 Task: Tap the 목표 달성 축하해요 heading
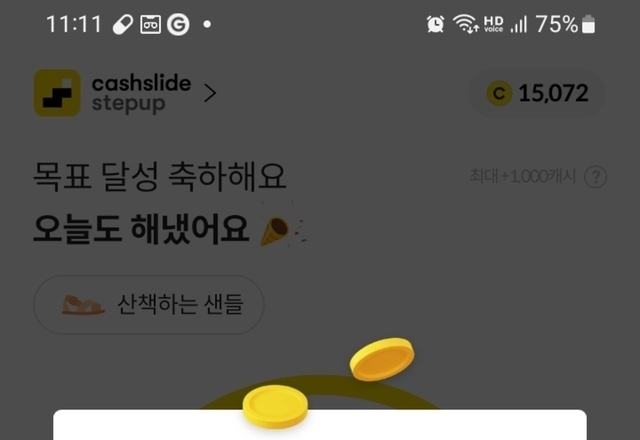[x=160, y=177]
